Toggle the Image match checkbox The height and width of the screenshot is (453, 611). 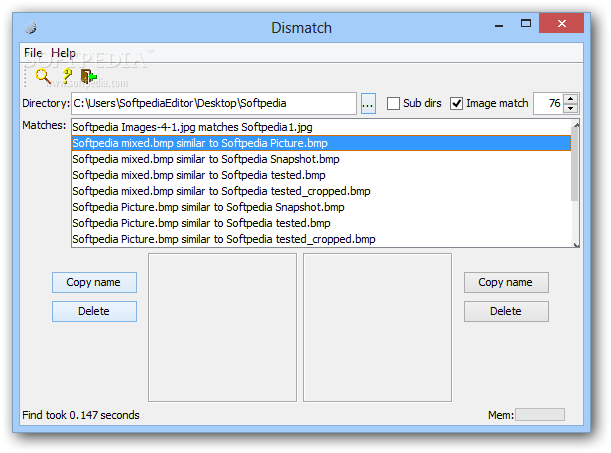coord(456,104)
